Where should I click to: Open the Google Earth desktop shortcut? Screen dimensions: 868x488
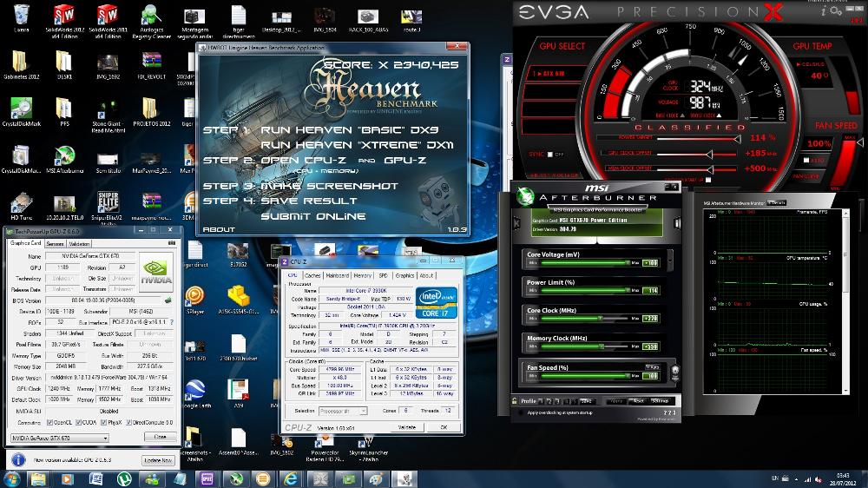tap(194, 394)
